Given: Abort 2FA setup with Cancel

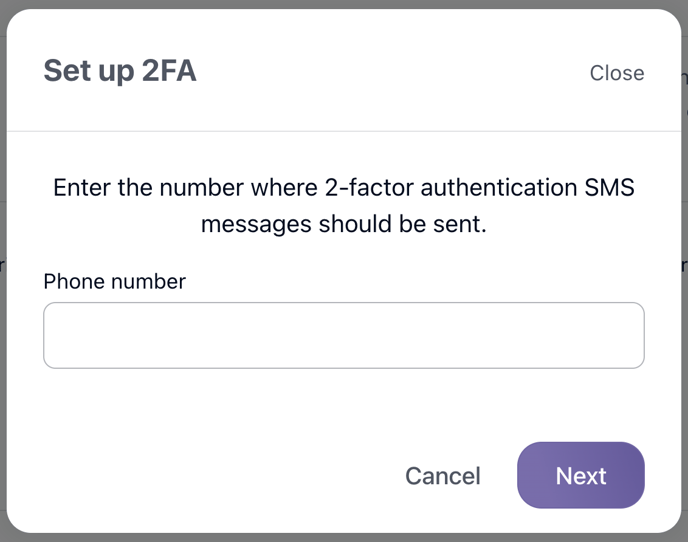Looking at the screenshot, I should [442, 476].
